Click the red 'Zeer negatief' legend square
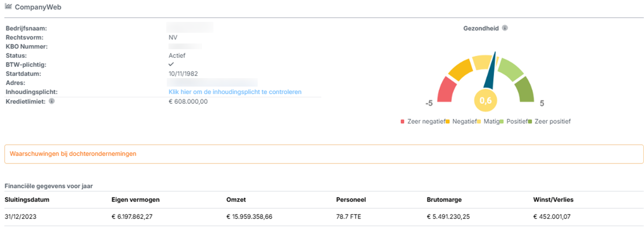This screenshot has height=249, width=644. pyautogui.click(x=402, y=122)
